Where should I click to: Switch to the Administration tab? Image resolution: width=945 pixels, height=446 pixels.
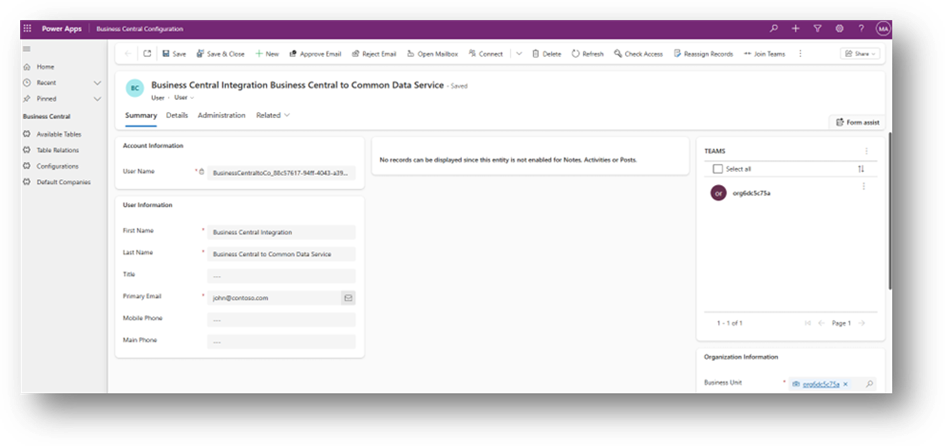click(222, 115)
